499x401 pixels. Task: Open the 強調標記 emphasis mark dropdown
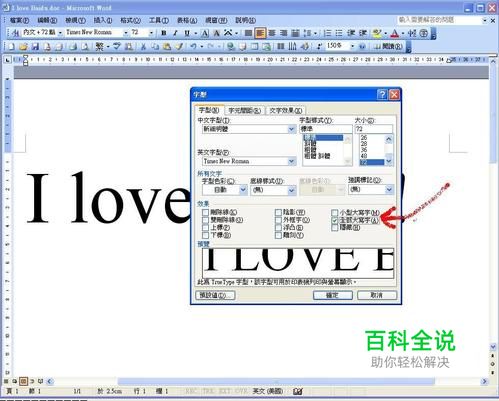[x=389, y=190]
